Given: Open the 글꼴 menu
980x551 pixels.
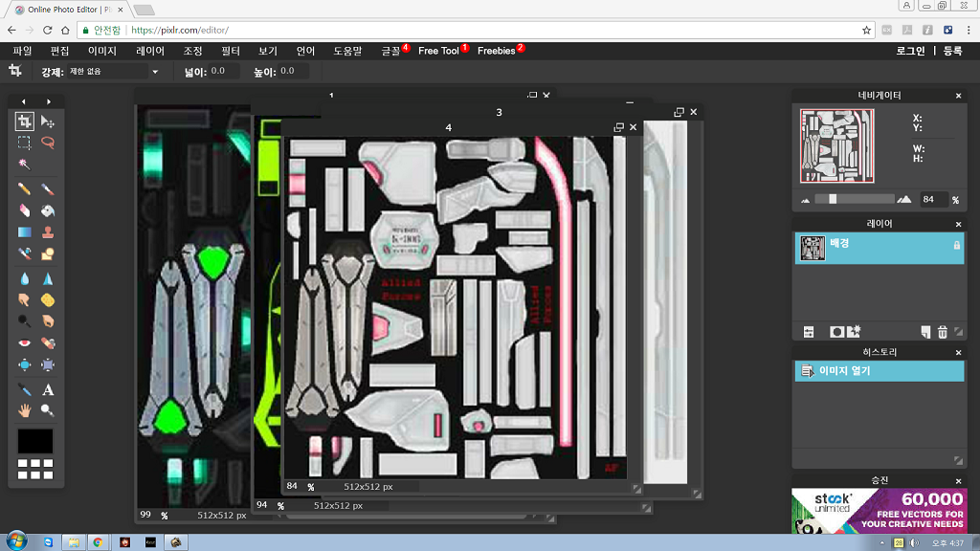Looking at the screenshot, I should (x=391, y=51).
